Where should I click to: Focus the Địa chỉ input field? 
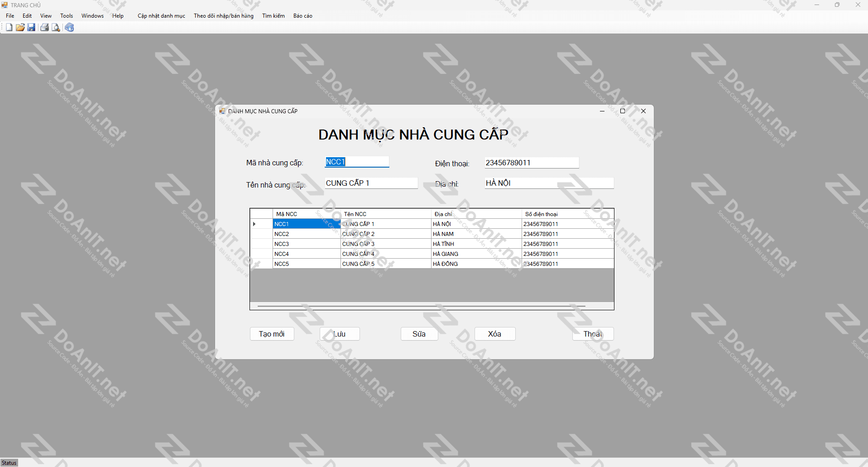(x=549, y=183)
